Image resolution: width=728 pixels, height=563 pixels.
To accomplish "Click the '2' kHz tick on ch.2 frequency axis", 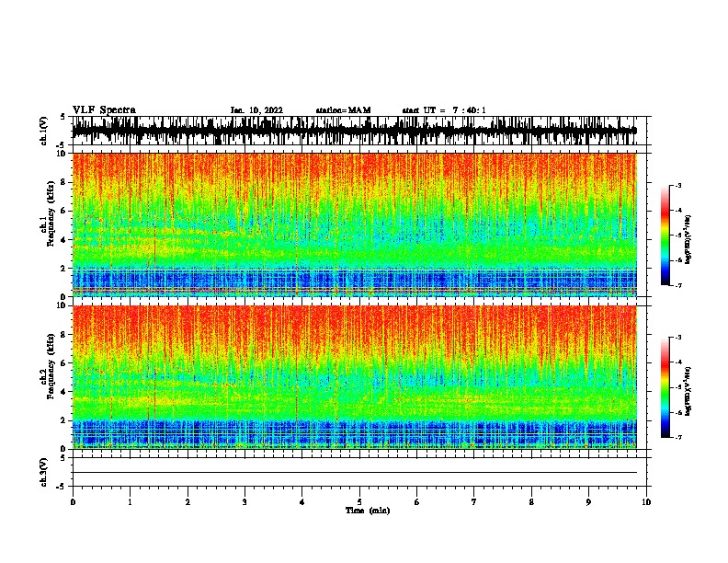I will click(x=64, y=420).
